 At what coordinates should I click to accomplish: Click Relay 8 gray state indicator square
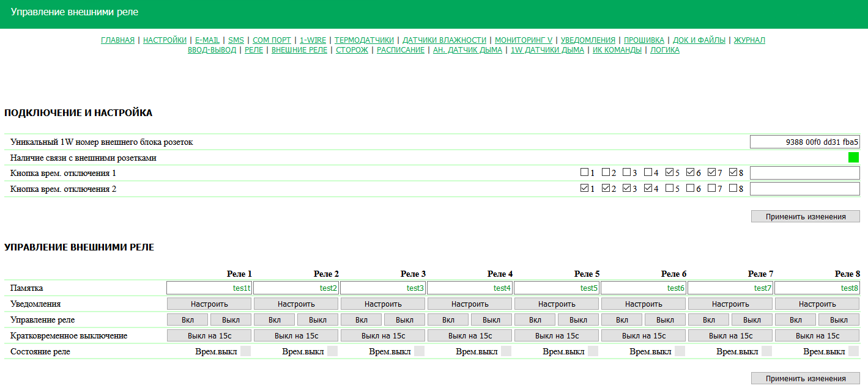tap(853, 351)
